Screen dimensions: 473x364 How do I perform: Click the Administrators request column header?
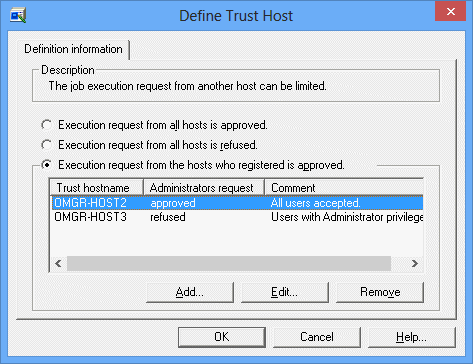pyautogui.click(x=204, y=188)
